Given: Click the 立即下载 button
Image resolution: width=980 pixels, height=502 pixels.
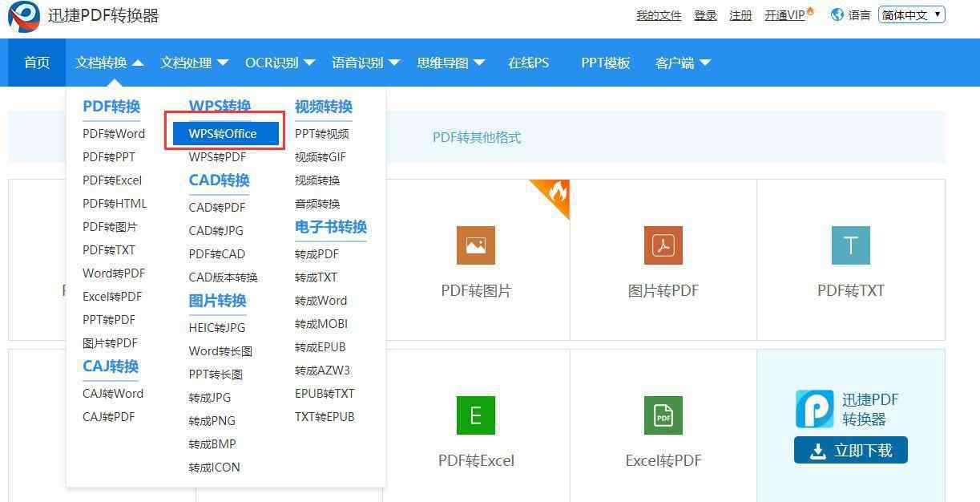Looking at the screenshot, I should [851, 450].
